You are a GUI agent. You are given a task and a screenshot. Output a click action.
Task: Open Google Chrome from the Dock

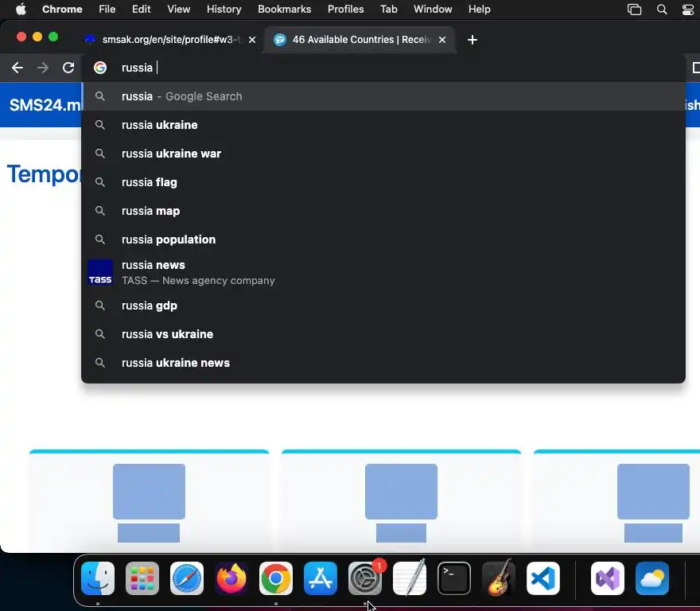(x=276, y=578)
